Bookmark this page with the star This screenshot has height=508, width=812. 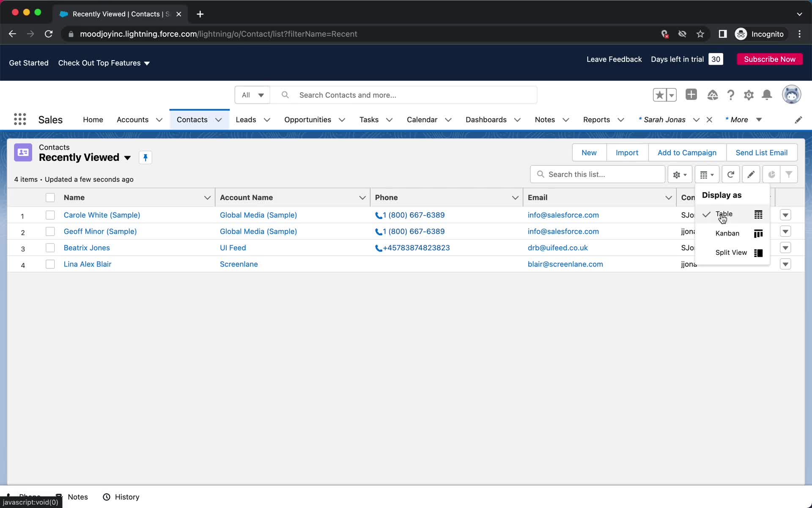[700, 34]
